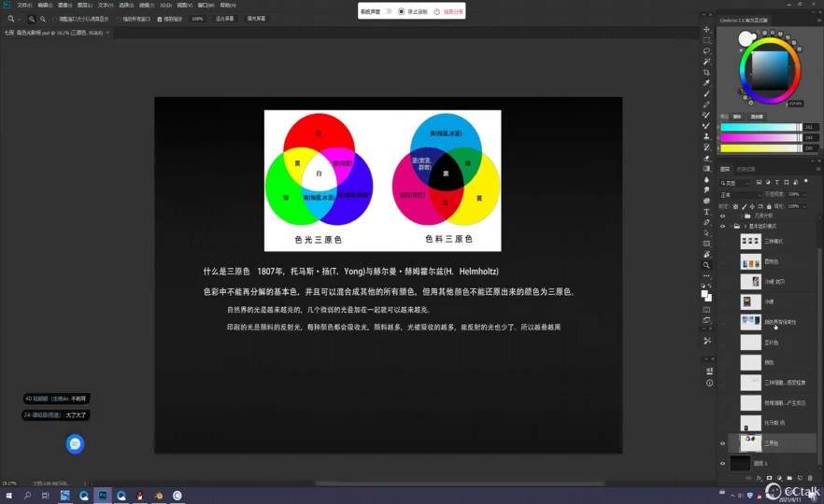
Task: Select the Gradient tool
Action: click(707, 169)
